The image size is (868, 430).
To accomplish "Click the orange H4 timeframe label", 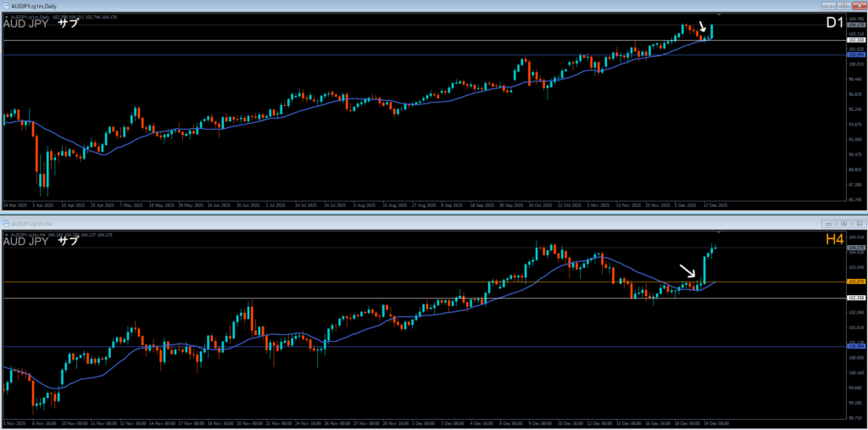I will click(x=835, y=241).
